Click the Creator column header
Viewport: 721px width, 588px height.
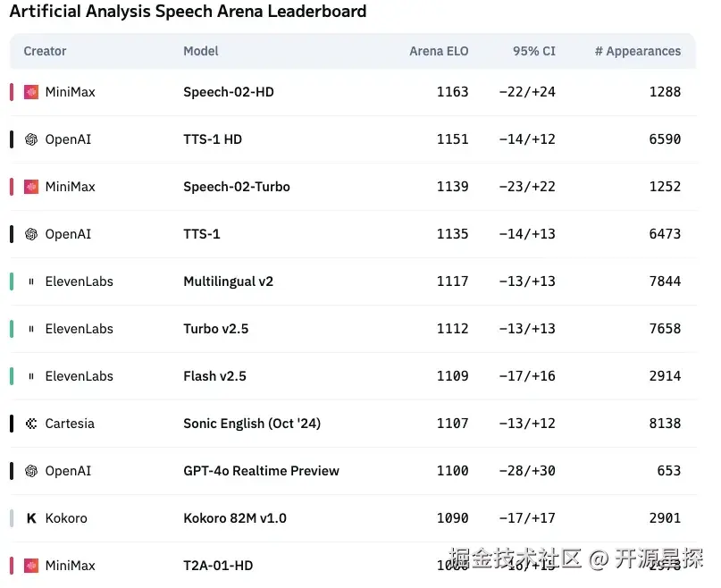45,51
